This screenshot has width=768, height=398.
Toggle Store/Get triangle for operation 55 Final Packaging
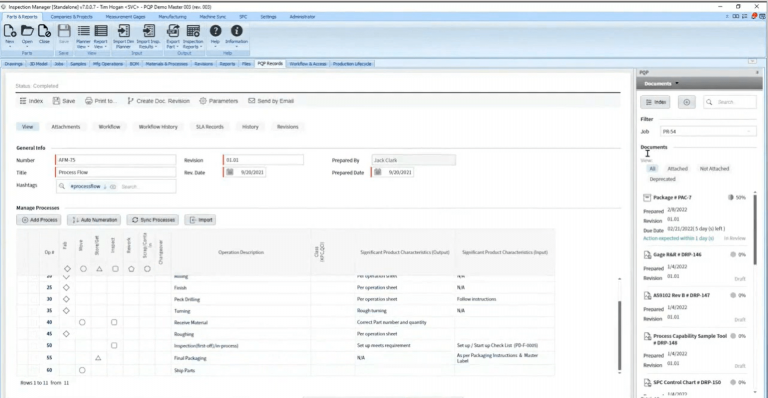[x=98, y=358]
